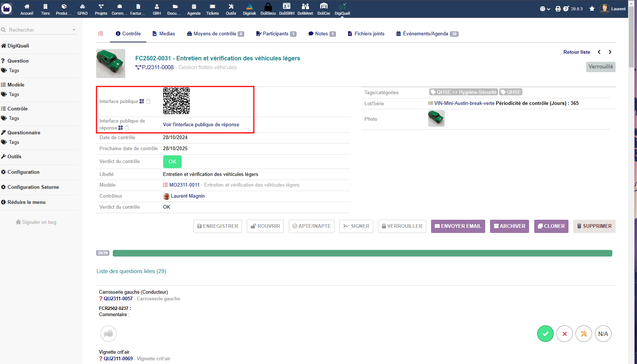The image size is (637, 364).
Task: Click the ARCHIVER button
Action: (510, 226)
